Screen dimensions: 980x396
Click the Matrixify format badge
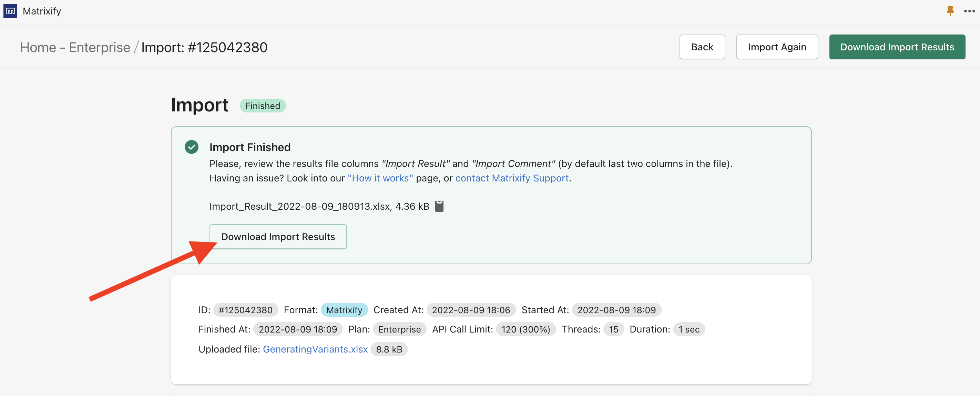click(344, 309)
